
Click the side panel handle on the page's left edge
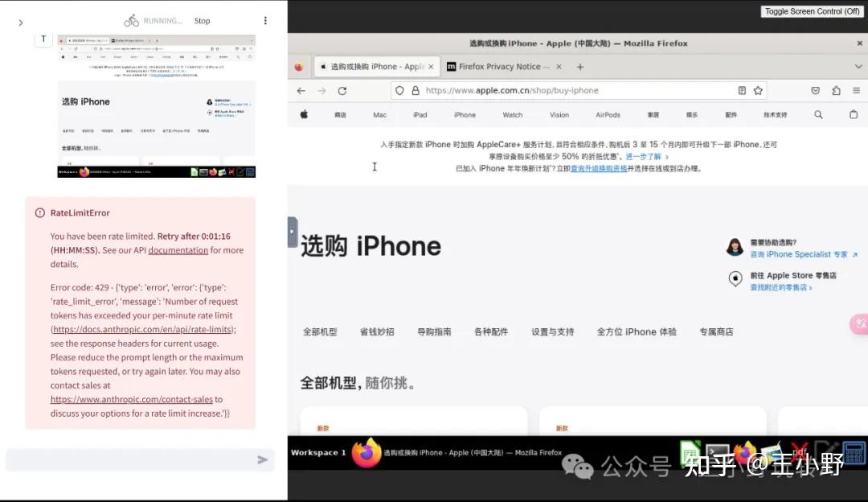click(x=293, y=232)
